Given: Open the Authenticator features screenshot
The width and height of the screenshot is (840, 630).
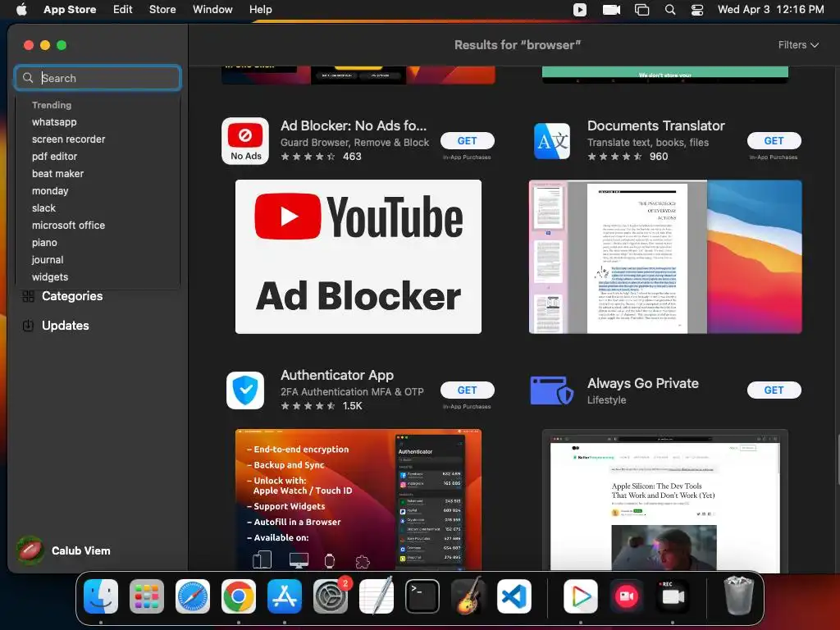Looking at the screenshot, I should tap(358, 500).
